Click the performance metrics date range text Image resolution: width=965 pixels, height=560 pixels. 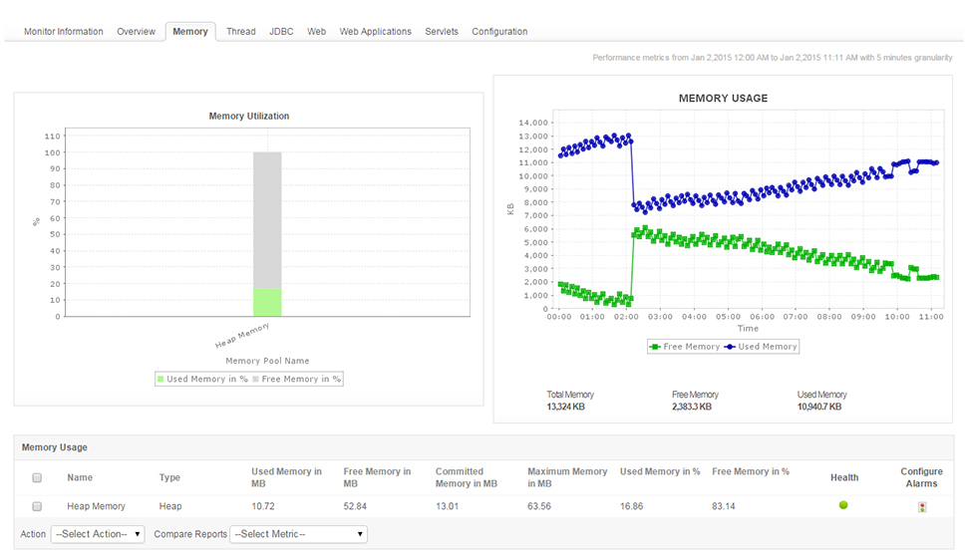773,57
